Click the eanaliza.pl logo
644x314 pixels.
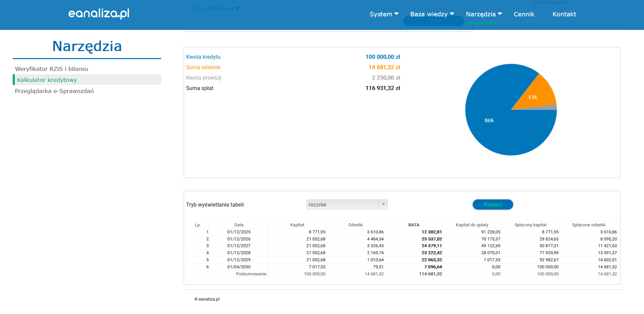99,13
